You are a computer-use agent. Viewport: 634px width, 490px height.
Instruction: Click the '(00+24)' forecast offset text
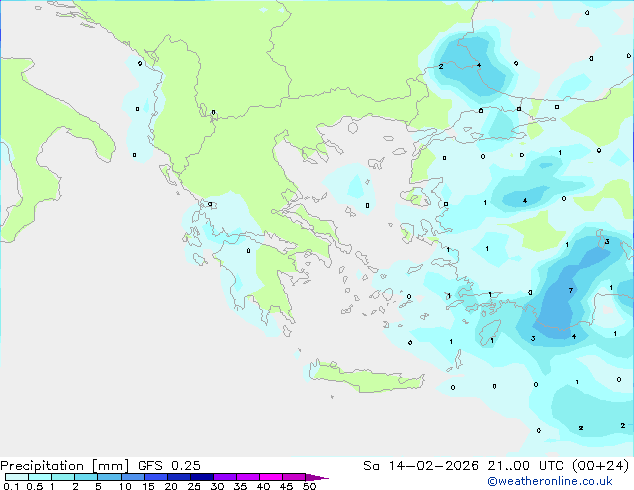pos(600,466)
